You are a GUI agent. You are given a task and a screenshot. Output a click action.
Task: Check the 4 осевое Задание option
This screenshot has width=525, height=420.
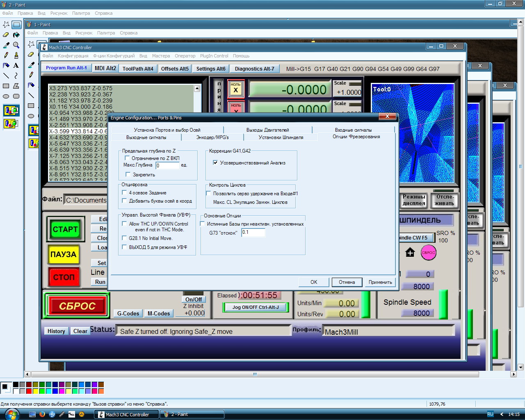pyautogui.click(x=124, y=192)
